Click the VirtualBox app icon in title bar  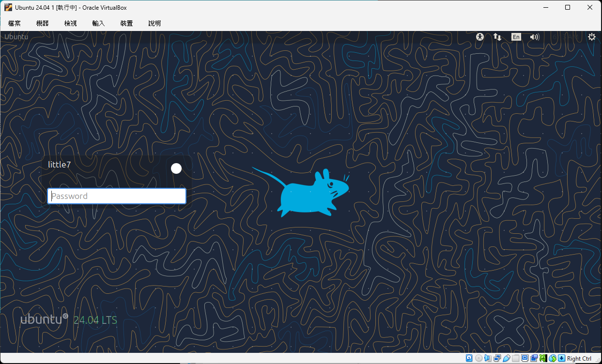8,7
